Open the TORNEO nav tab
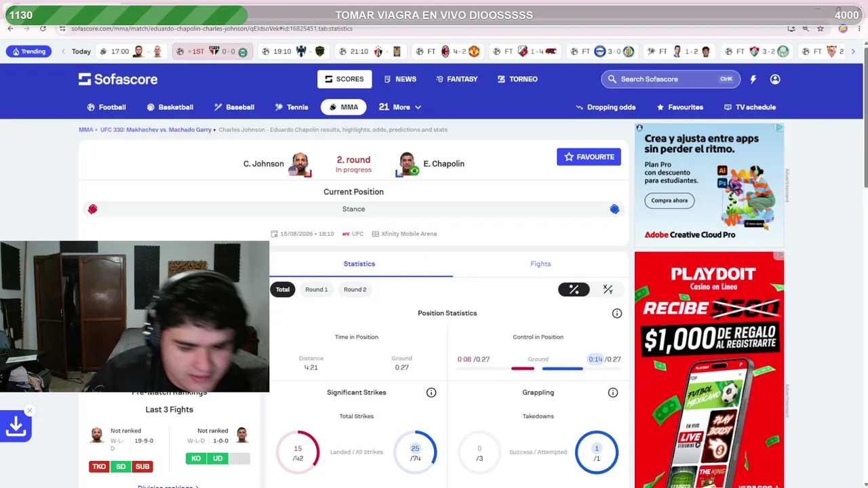The height and width of the screenshot is (488, 868). [517, 79]
